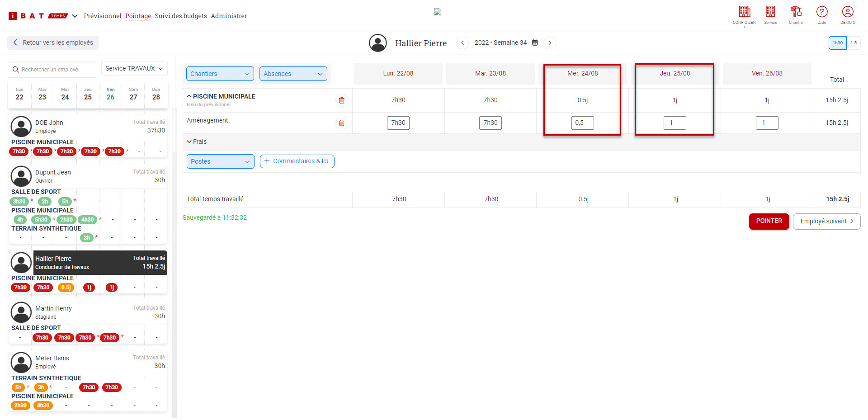
Task: Switch time display to 1h30 format
Action: pos(837,43)
